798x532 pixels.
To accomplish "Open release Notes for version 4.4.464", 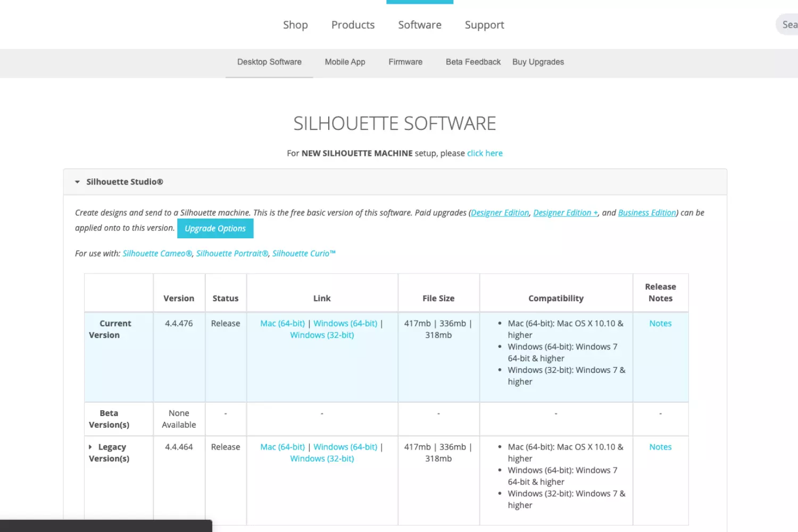I will point(660,447).
